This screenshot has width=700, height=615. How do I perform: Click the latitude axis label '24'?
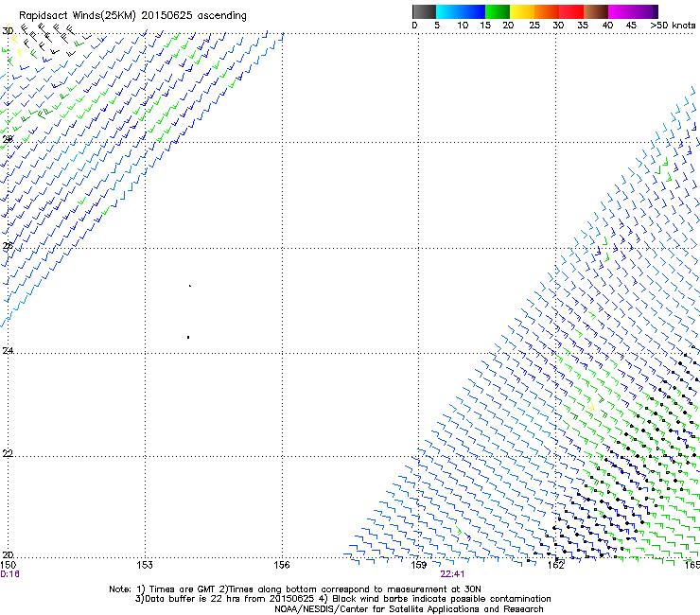coord(8,351)
